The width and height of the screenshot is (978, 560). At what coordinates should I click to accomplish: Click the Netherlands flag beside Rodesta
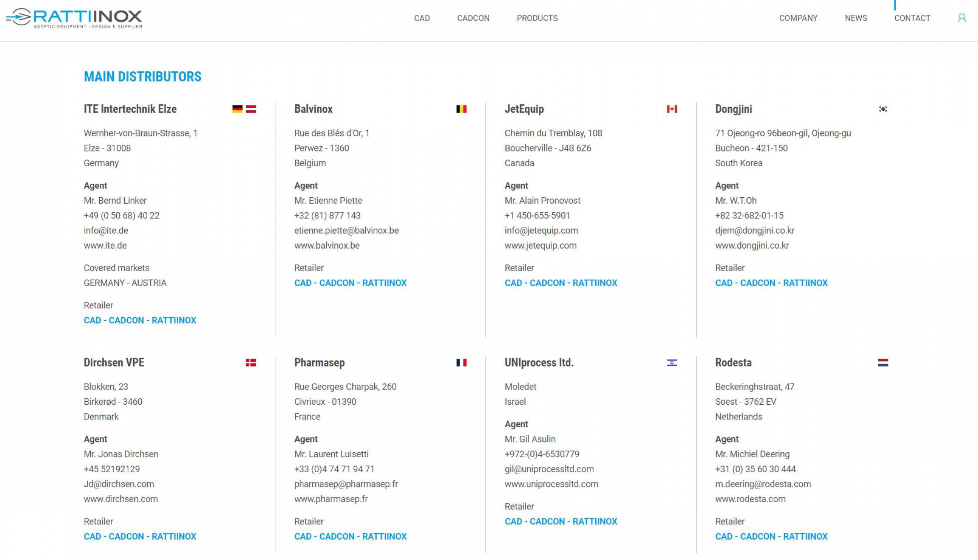click(883, 363)
